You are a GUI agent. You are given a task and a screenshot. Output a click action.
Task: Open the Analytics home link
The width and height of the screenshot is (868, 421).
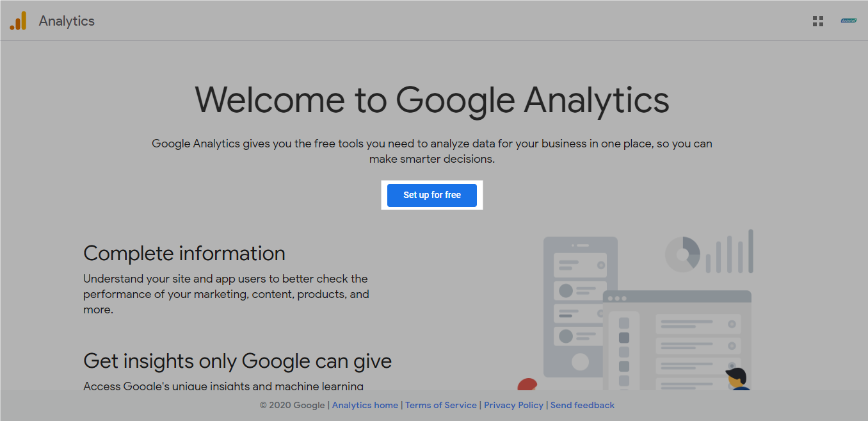click(x=365, y=405)
